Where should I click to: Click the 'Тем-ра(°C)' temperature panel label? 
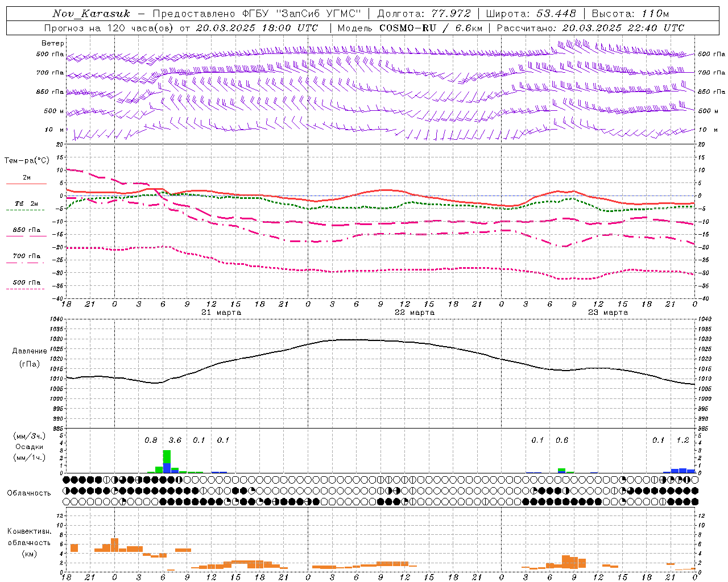click(x=27, y=161)
